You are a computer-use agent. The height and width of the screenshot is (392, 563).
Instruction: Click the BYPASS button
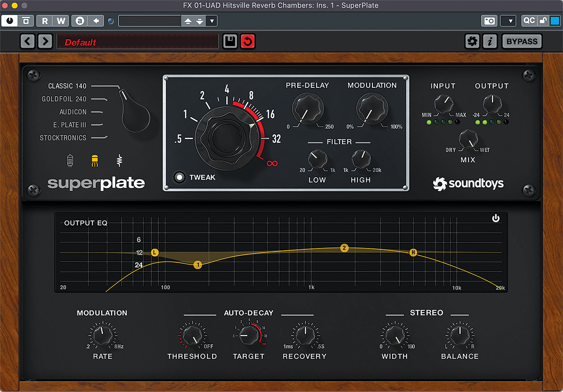pyautogui.click(x=522, y=41)
